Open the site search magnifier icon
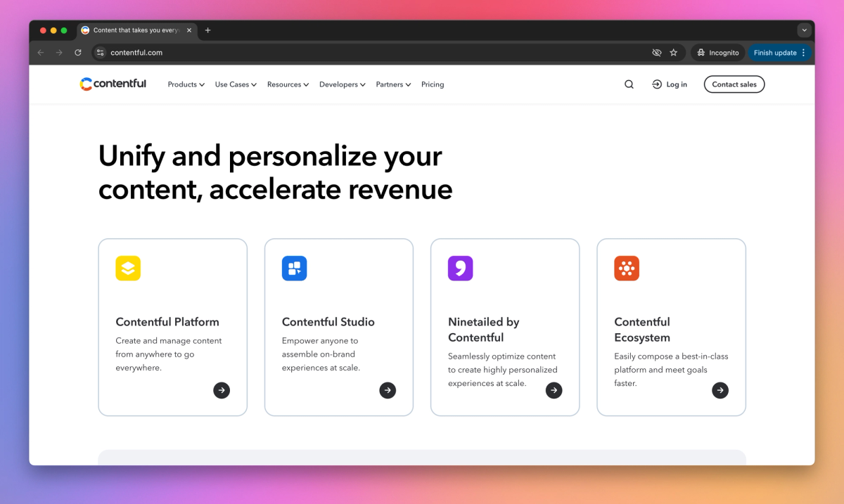 click(629, 84)
